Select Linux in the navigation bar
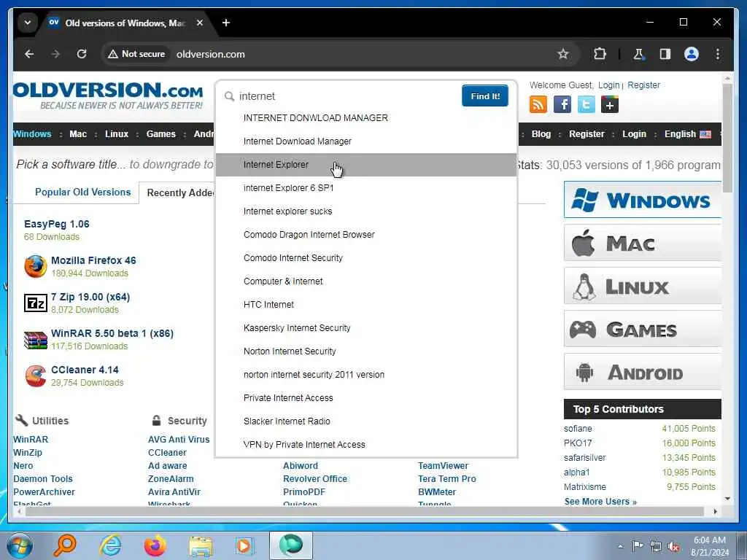 (117, 134)
